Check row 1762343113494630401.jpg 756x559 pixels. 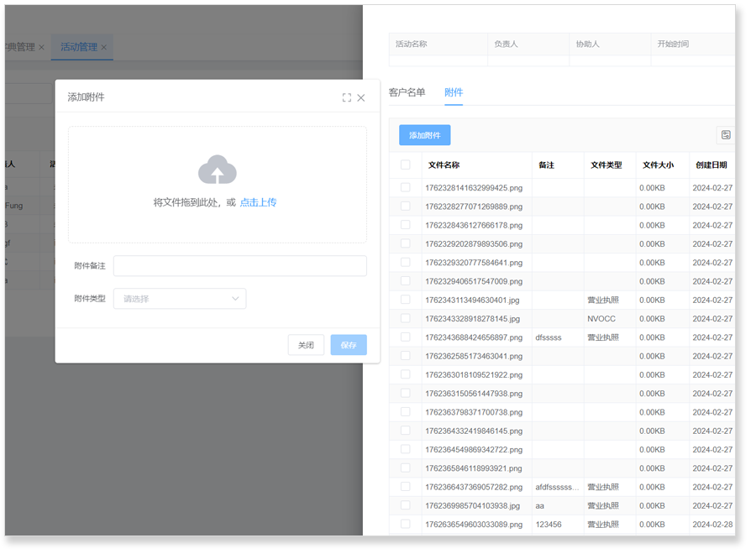tap(406, 300)
